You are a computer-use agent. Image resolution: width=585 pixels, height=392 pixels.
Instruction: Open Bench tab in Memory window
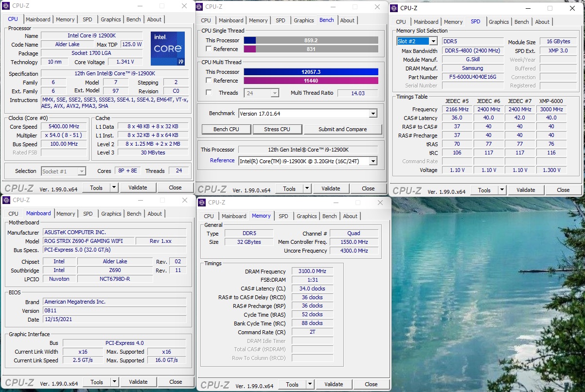(x=329, y=216)
